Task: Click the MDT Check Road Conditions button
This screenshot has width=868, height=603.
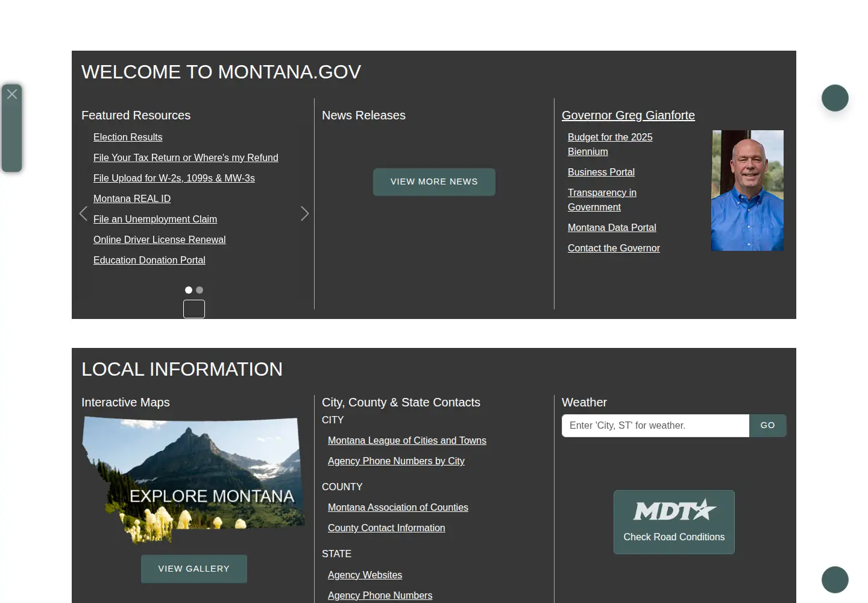Action: coord(674,522)
